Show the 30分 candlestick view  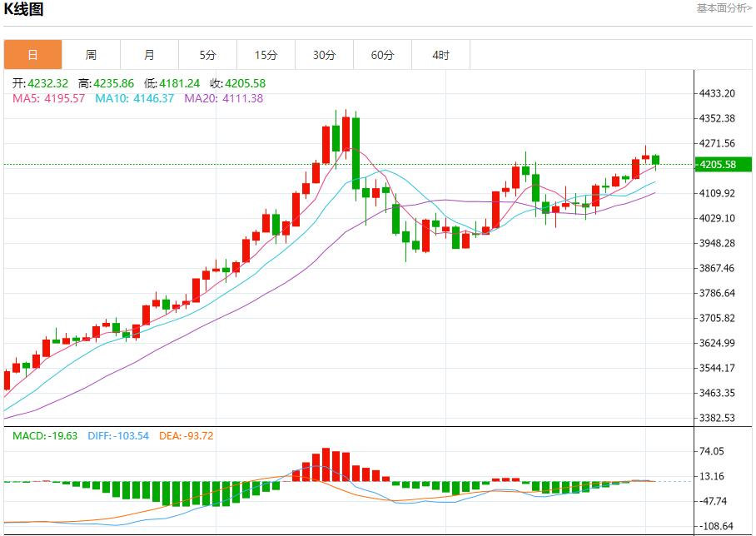[x=324, y=55]
